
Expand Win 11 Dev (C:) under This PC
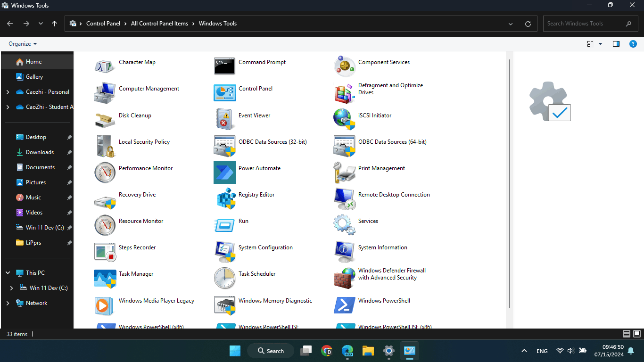coord(12,288)
